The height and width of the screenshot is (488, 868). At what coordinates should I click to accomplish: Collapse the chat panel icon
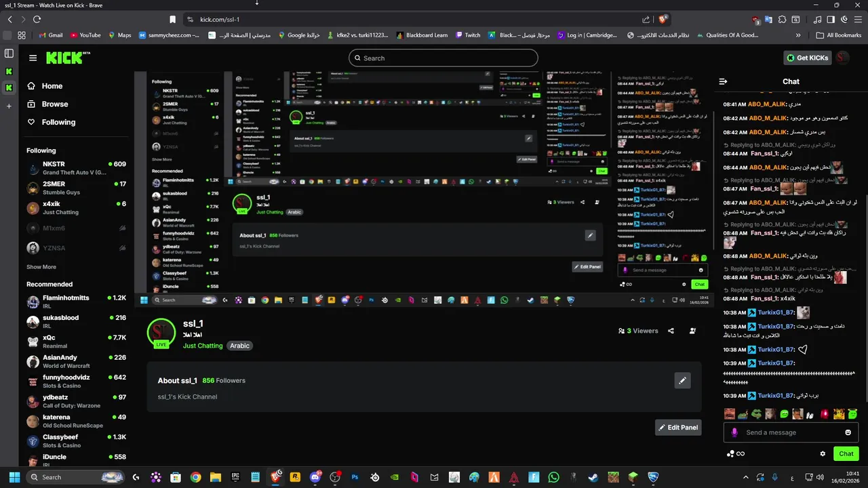pyautogui.click(x=723, y=81)
